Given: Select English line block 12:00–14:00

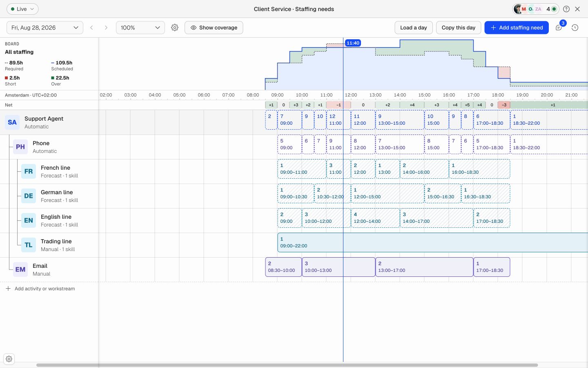Looking at the screenshot, I should click(x=375, y=218).
